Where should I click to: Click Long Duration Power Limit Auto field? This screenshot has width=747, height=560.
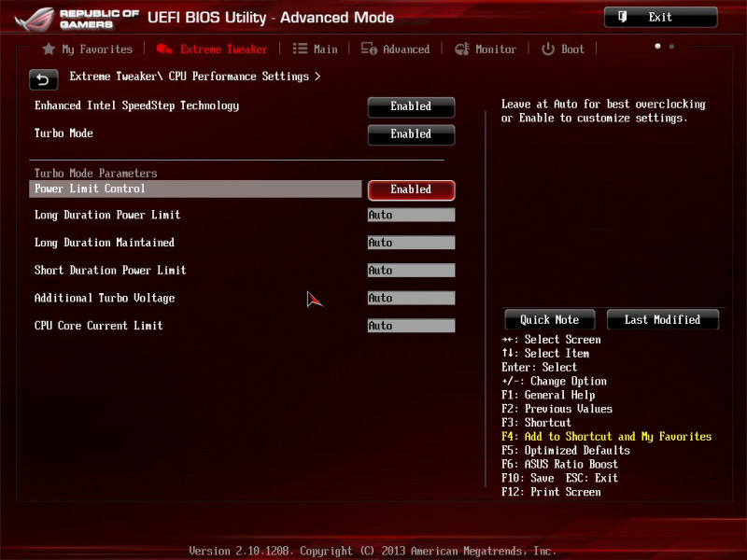[x=411, y=215]
